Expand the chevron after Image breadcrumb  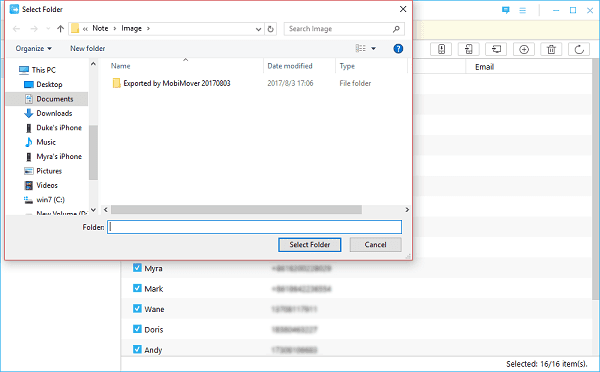[x=148, y=29]
